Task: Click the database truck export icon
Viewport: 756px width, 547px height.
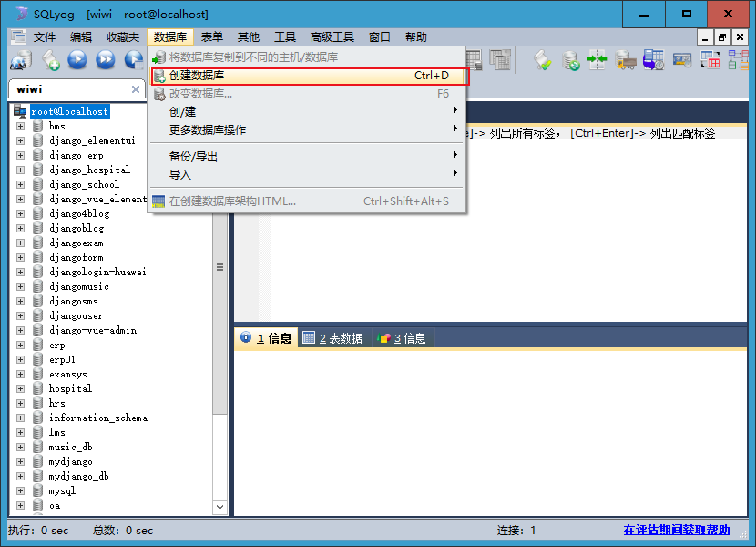Action: (x=626, y=60)
